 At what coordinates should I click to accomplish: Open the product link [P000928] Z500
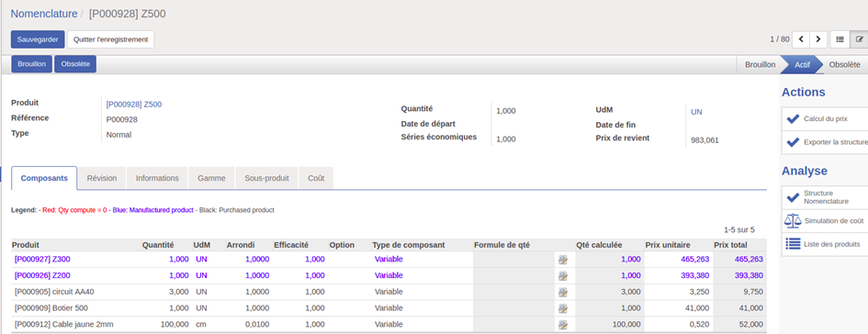(x=134, y=104)
